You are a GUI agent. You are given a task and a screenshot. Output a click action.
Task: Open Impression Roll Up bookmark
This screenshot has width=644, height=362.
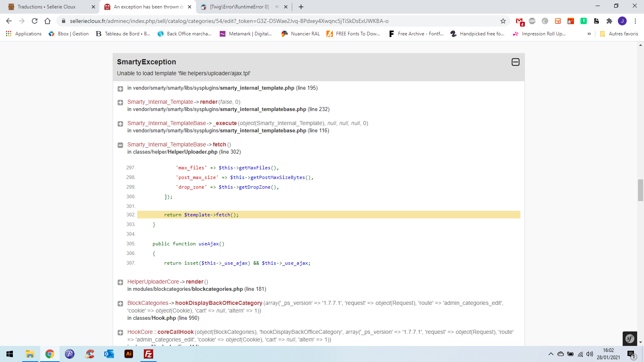click(539, 34)
